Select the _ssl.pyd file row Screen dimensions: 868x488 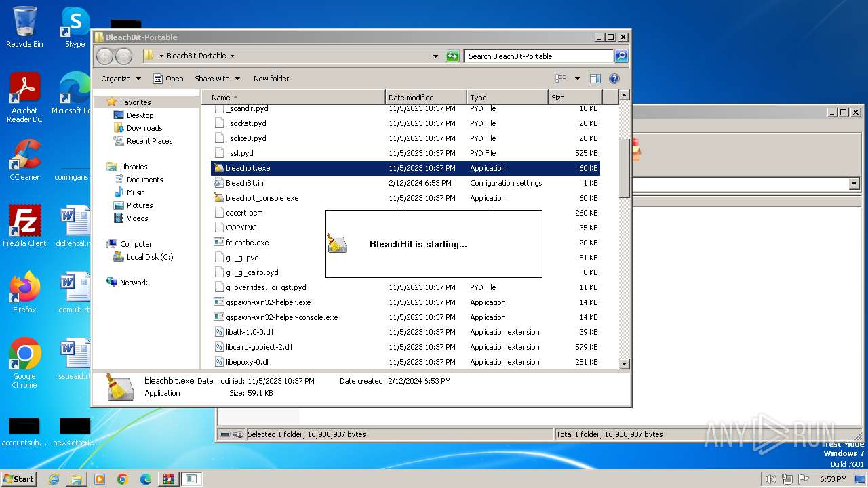pyautogui.click(x=405, y=153)
